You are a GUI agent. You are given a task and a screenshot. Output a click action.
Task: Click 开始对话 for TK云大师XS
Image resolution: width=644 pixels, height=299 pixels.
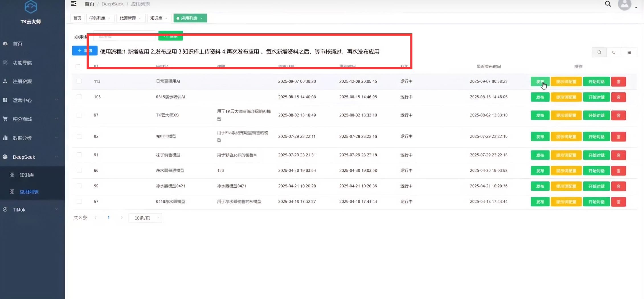596,115
